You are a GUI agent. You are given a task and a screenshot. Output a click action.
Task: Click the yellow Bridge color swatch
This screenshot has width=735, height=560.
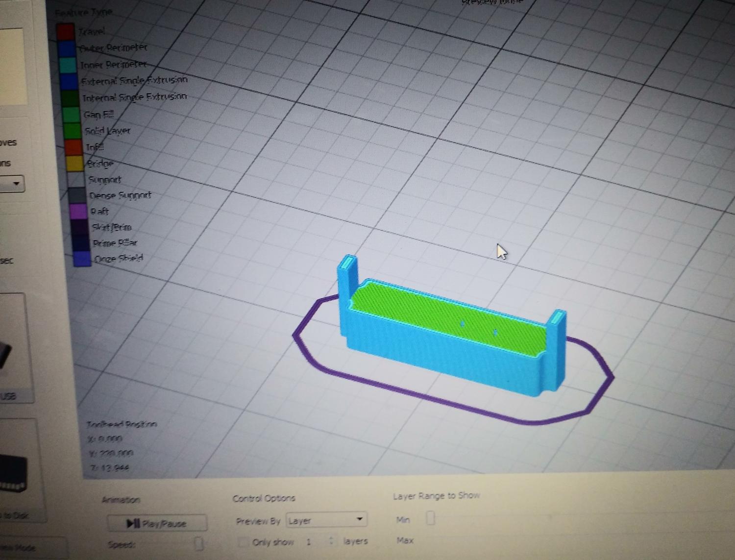click(75, 163)
